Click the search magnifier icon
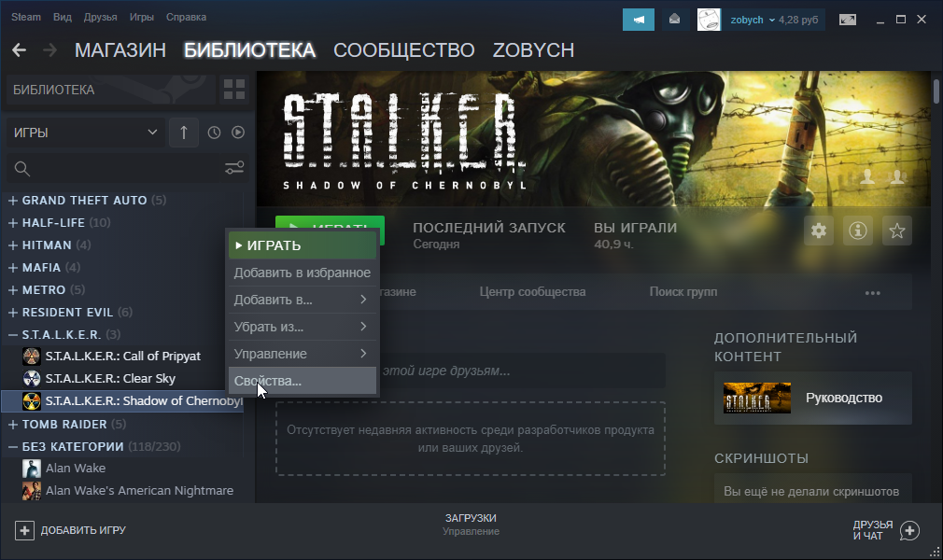The width and height of the screenshot is (943, 560). click(x=22, y=169)
